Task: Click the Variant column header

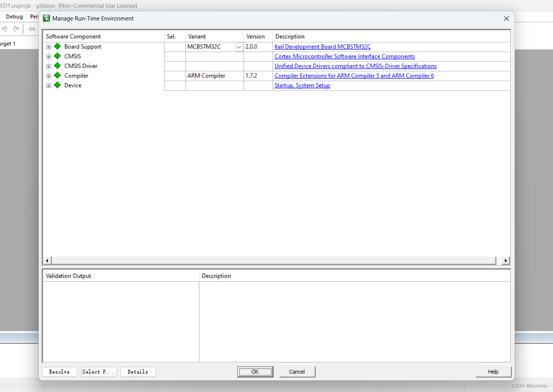Action: click(215, 36)
